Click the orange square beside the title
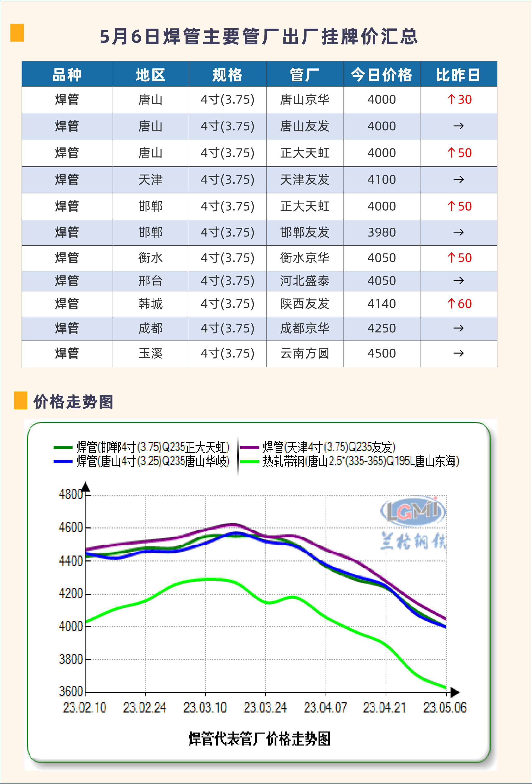 point(17,32)
